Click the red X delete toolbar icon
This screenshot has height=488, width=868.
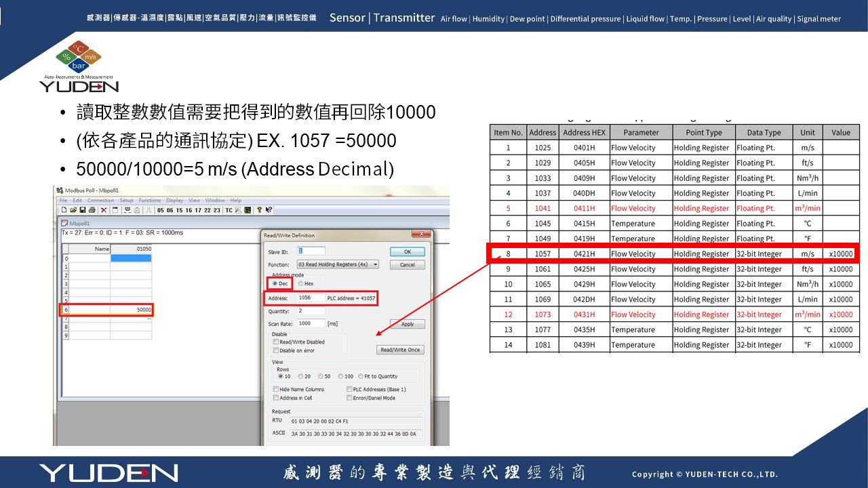click(x=104, y=210)
